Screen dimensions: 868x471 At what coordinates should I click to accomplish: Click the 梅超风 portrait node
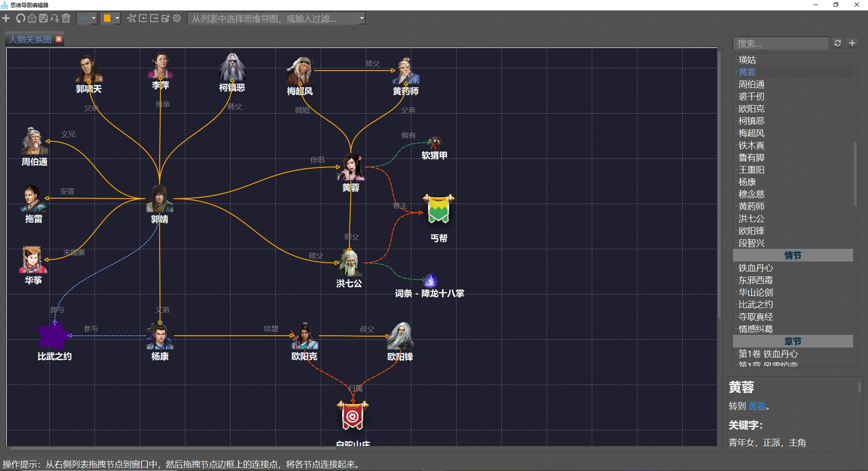[x=300, y=71]
